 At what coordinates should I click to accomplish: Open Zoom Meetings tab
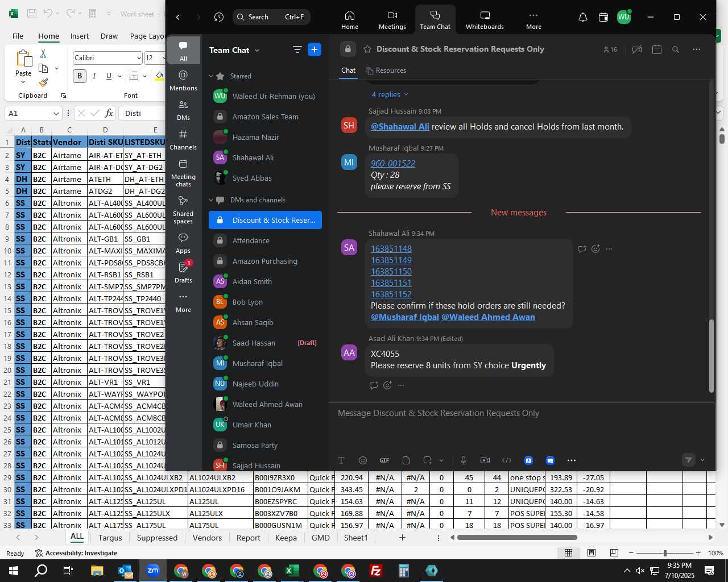(392, 20)
